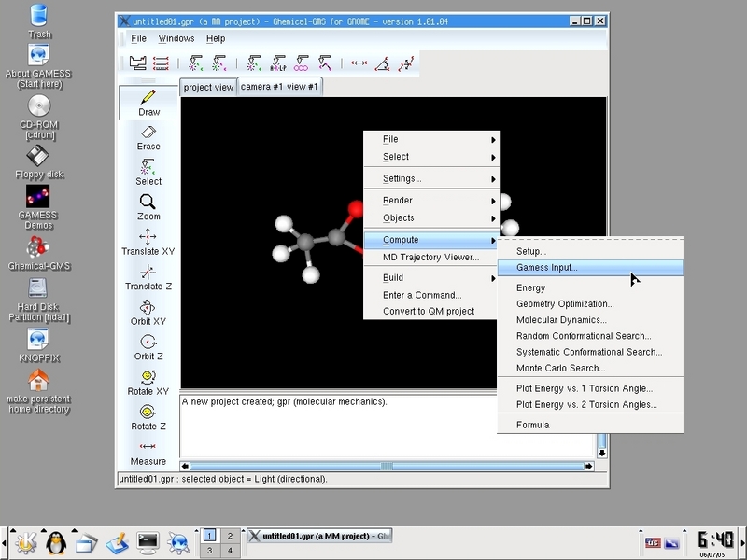Open the Ghemical-GMS desktop icon

[x=38, y=251]
